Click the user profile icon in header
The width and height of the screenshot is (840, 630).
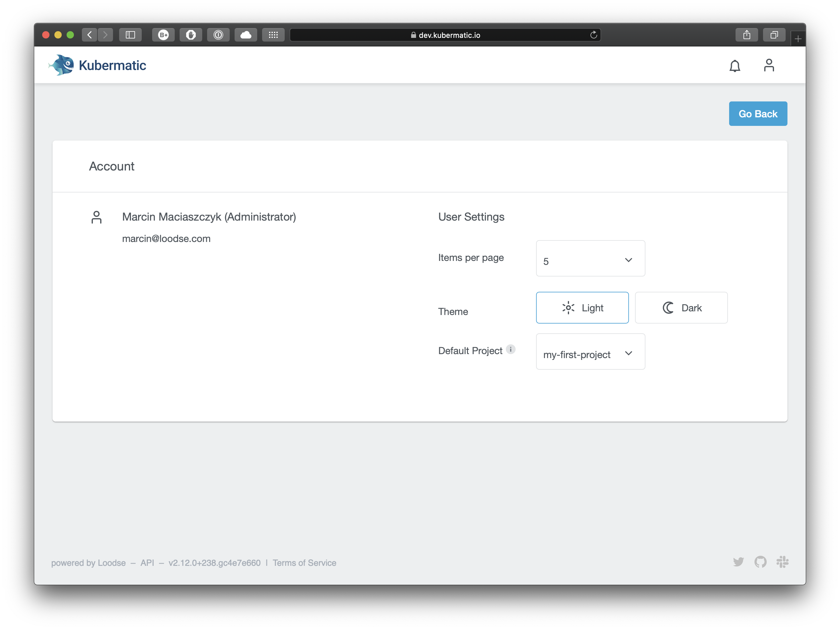pos(769,65)
